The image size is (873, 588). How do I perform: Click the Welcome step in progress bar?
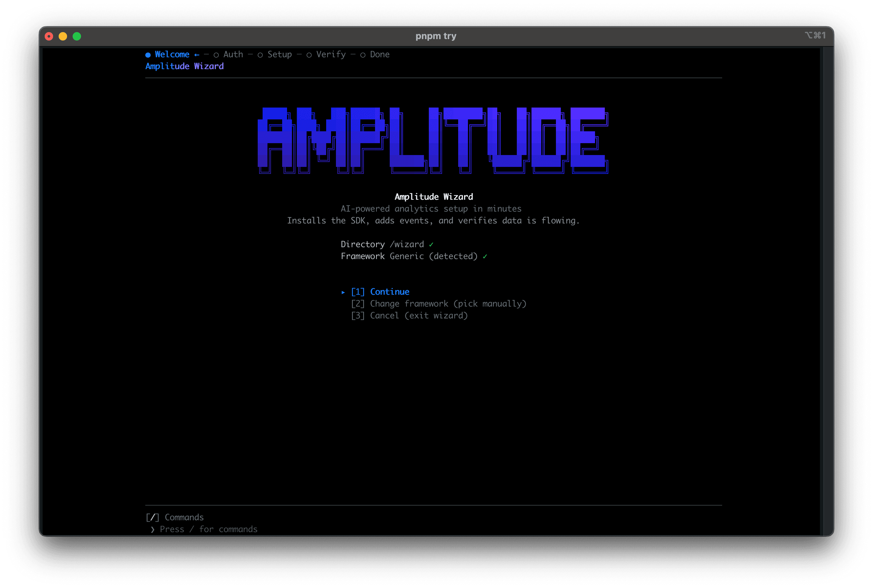[172, 54]
